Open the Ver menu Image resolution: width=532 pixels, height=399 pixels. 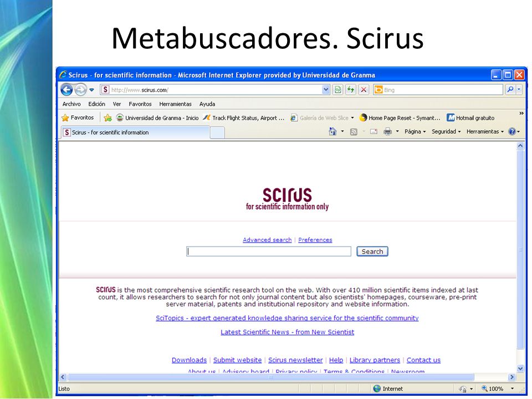click(x=117, y=104)
